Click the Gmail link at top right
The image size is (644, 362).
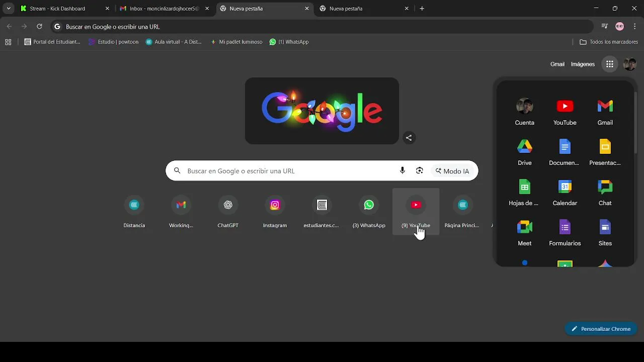click(557, 64)
